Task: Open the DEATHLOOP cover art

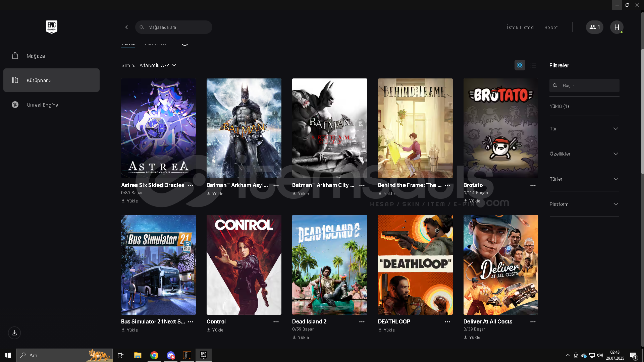Action: click(x=415, y=265)
